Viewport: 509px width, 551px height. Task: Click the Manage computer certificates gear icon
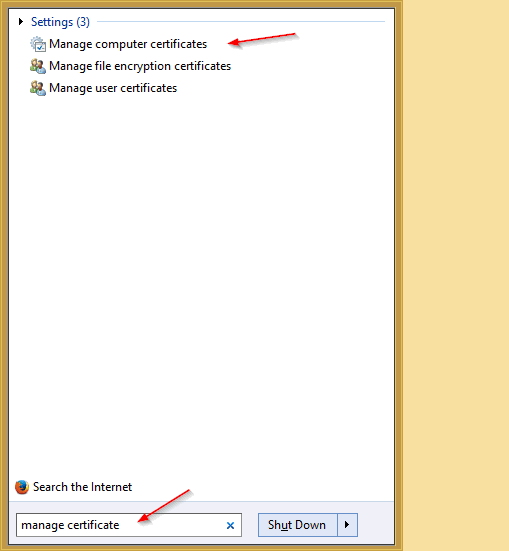(x=38, y=44)
